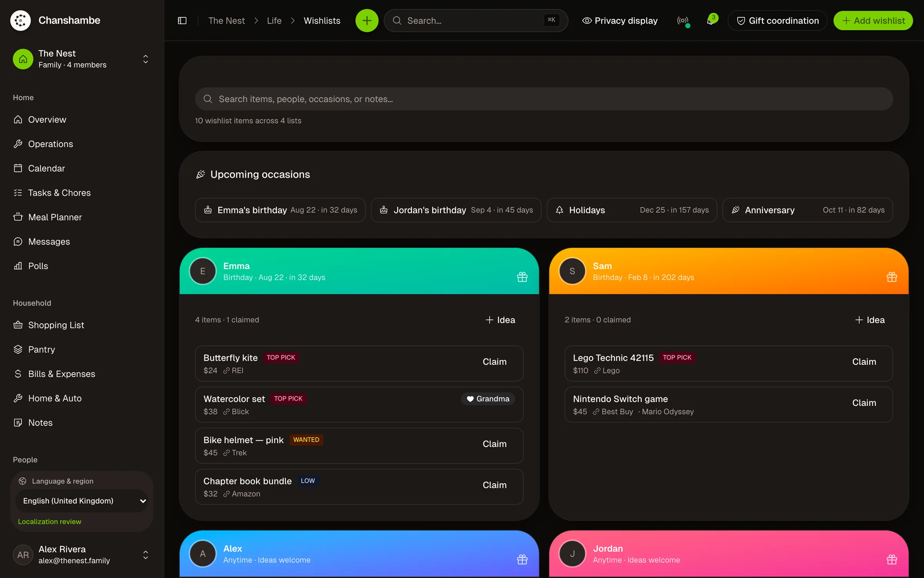
Task: Open Bills & Expenses
Action: [x=82, y=374]
